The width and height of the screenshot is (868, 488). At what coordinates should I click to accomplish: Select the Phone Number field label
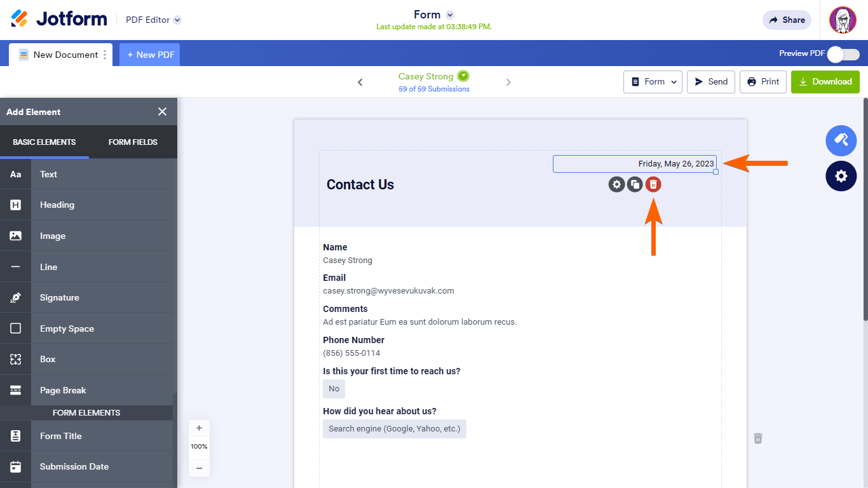pyautogui.click(x=353, y=340)
